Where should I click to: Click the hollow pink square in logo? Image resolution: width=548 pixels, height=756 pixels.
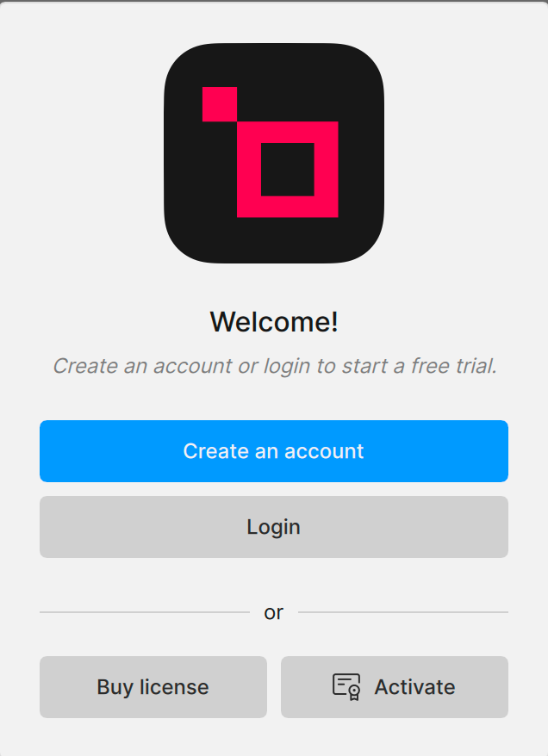(x=288, y=170)
